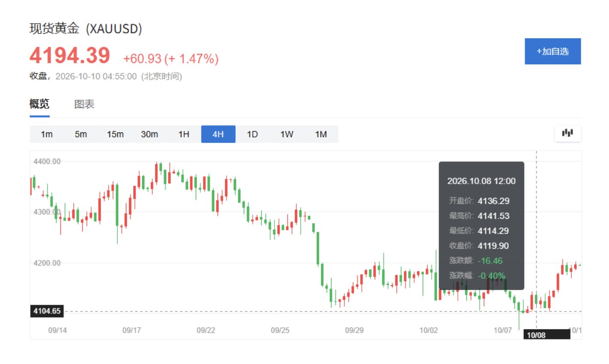The width and height of the screenshot is (609, 364).
Task: Show the 1M monthly chart
Action: pyautogui.click(x=321, y=134)
